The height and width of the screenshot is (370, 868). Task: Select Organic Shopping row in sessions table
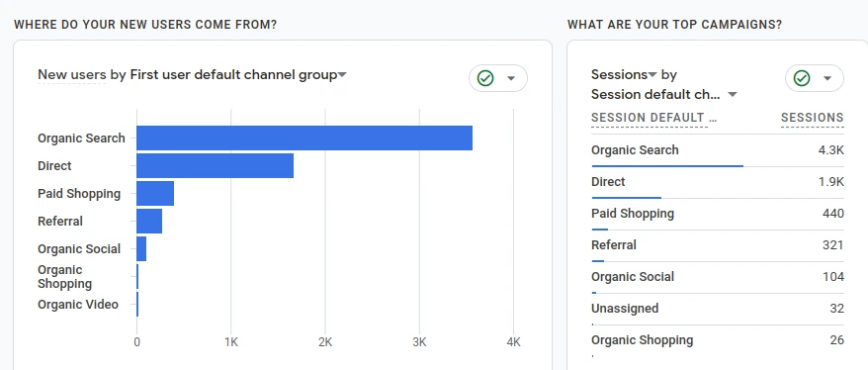718,340
